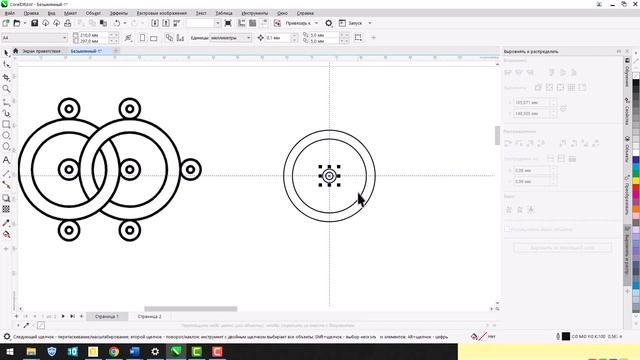Image resolution: width=640 pixels, height=360 pixels.
Task: Expand the Undo history dropdown arrow
Action: (x=125, y=23)
